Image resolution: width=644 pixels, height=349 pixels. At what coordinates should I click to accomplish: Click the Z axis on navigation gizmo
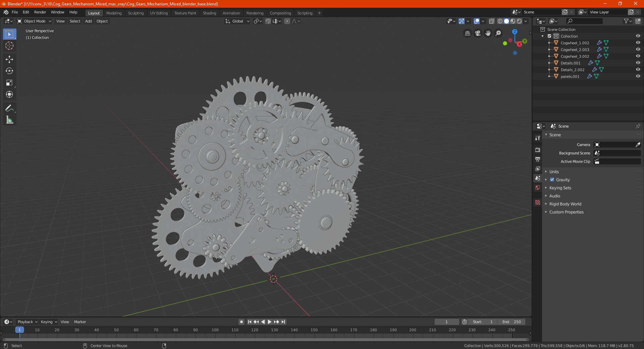pyautogui.click(x=515, y=32)
